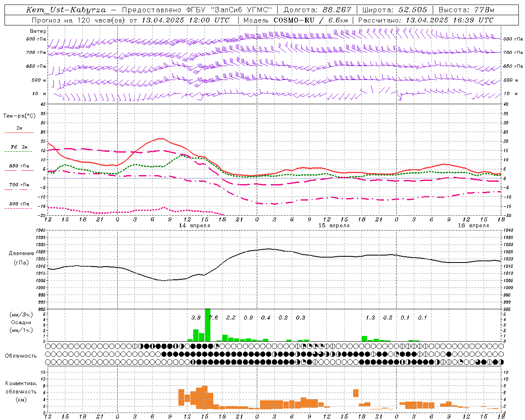The width and height of the screenshot is (525, 420).
Task: Select the 2м temperature legend entry
Action: tap(19, 128)
